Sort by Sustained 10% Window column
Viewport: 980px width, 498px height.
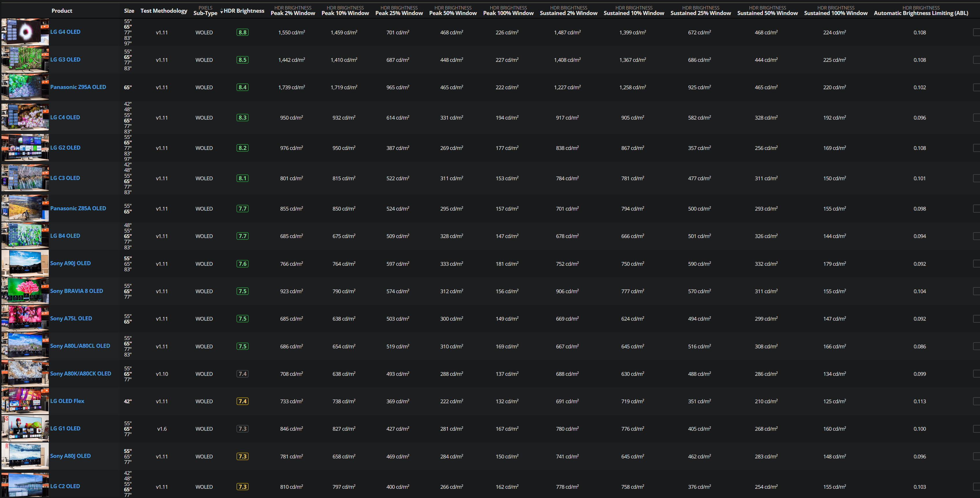(634, 11)
